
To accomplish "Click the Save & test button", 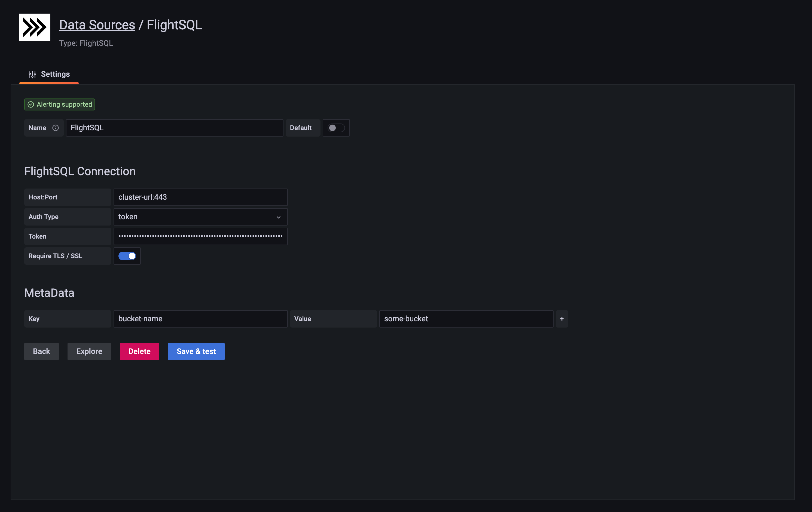I will 196,351.
